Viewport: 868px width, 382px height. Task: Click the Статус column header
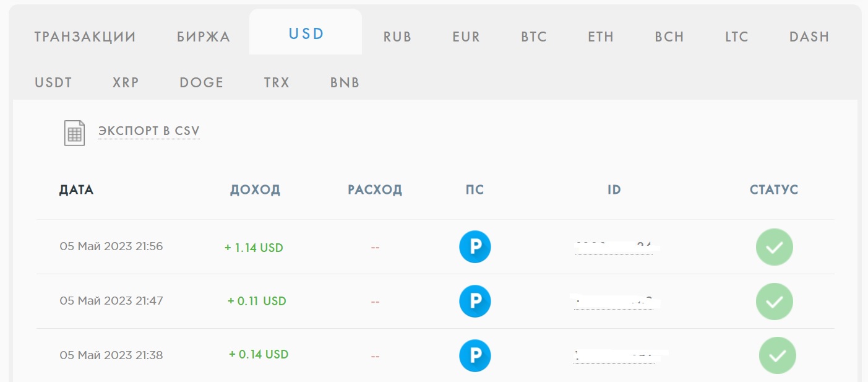(x=774, y=190)
